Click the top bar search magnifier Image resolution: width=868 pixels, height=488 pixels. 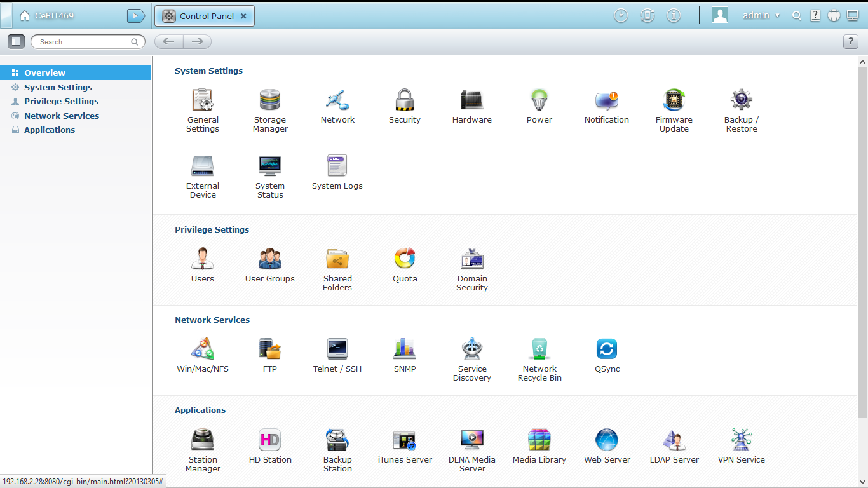click(x=797, y=16)
